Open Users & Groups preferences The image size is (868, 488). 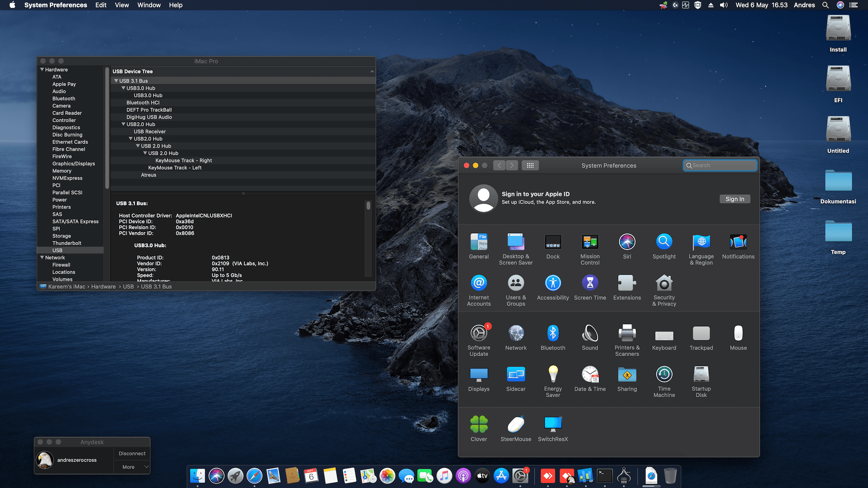pyautogui.click(x=516, y=290)
